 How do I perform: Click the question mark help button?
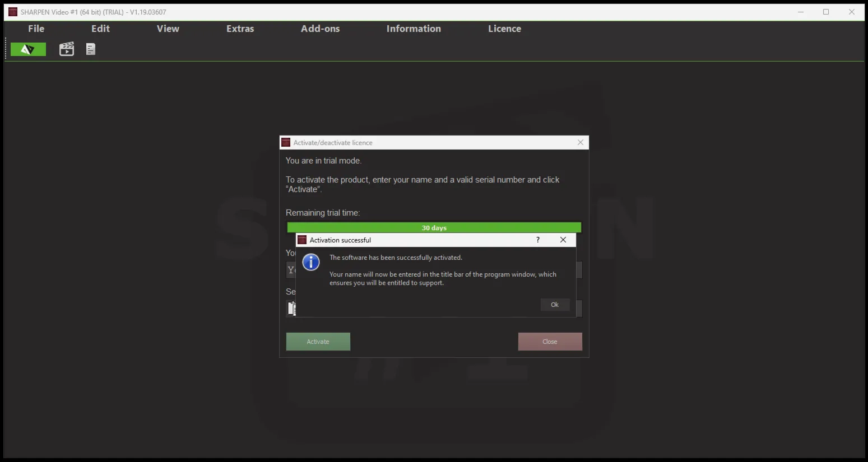[538, 240]
